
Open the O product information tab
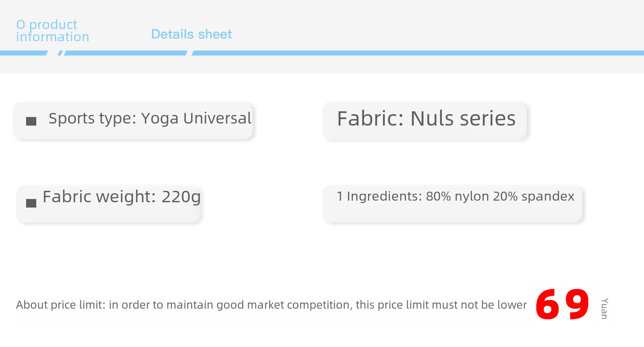53,31
